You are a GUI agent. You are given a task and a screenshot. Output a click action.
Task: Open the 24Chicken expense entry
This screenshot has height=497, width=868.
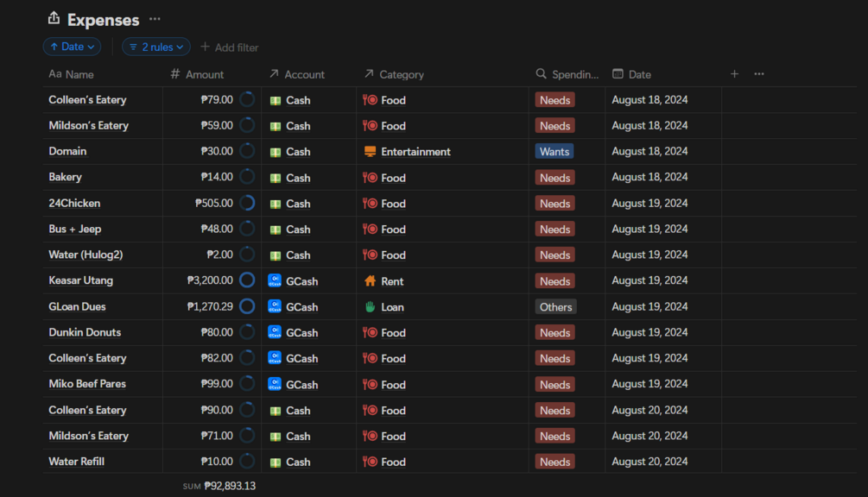click(74, 204)
